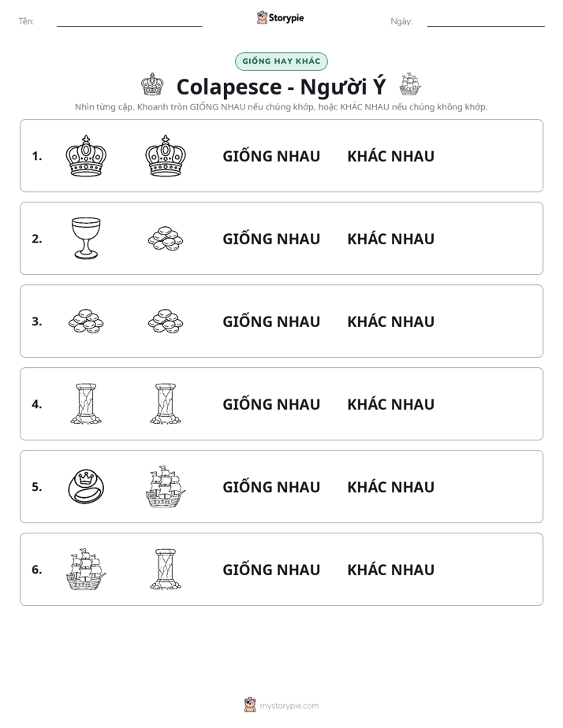Screen dimensions: 563x728
Task: Click the left pillar in row 4
Action: tap(86, 404)
